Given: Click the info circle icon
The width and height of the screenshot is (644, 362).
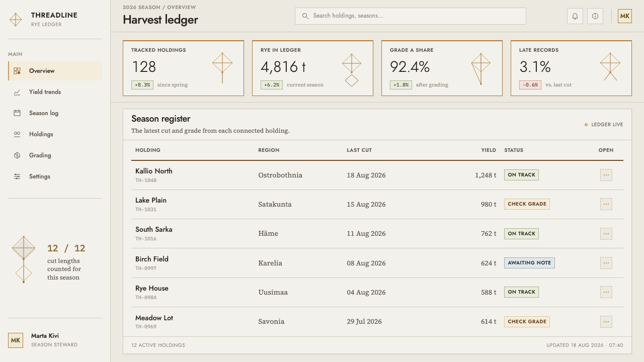Looking at the screenshot, I should coord(595,16).
